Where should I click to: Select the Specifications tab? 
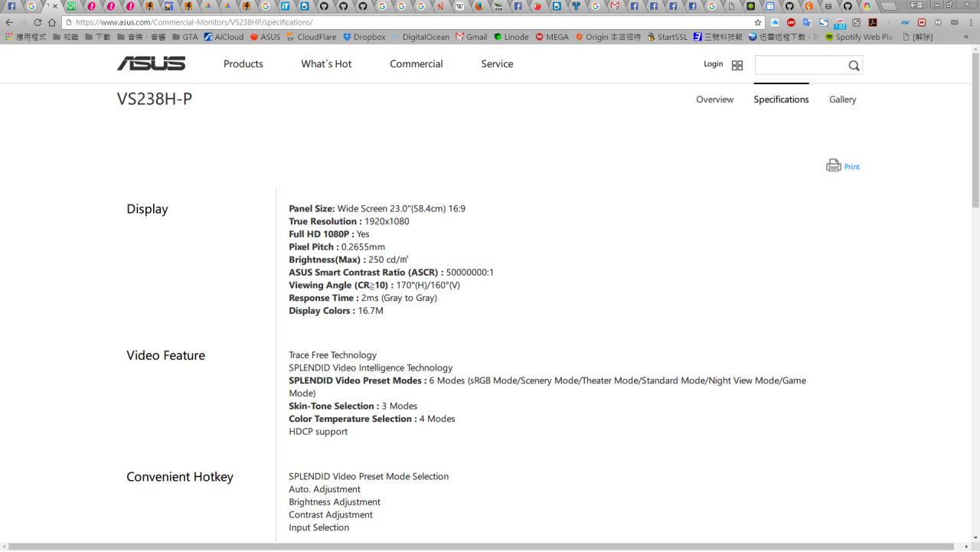tap(781, 100)
